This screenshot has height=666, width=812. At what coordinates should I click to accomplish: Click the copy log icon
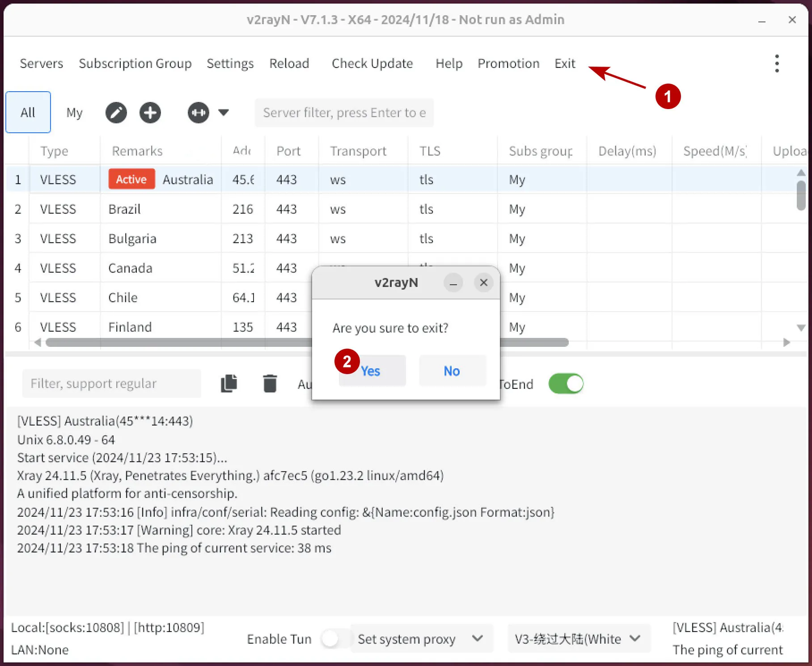(229, 384)
